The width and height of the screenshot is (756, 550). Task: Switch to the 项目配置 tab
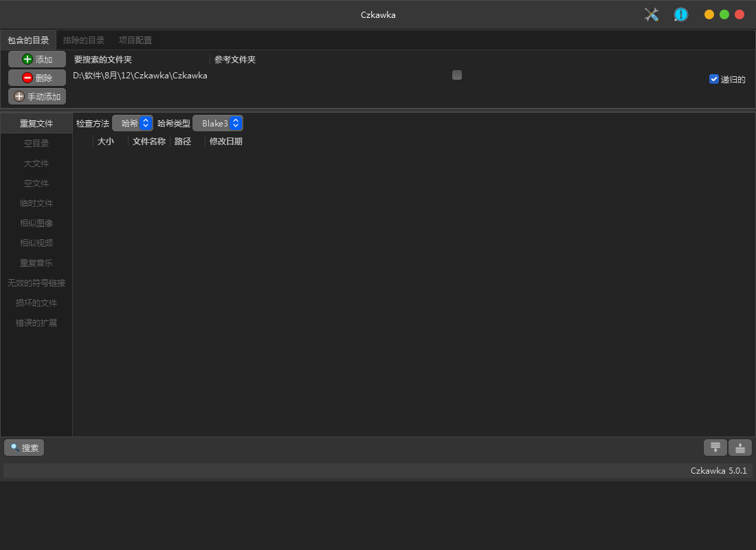click(135, 40)
